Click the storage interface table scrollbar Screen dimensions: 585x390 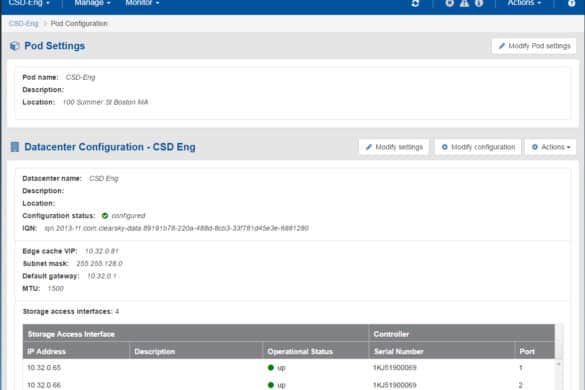559,375
